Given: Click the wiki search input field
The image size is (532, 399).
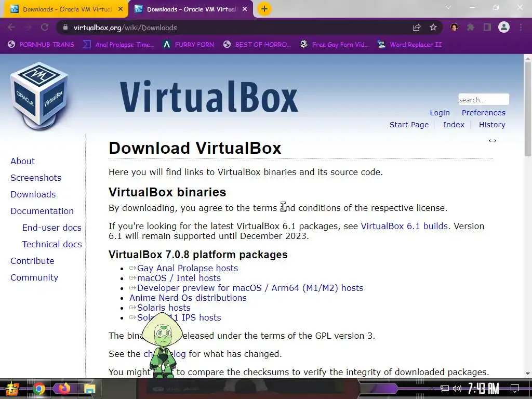Looking at the screenshot, I should (484, 100).
